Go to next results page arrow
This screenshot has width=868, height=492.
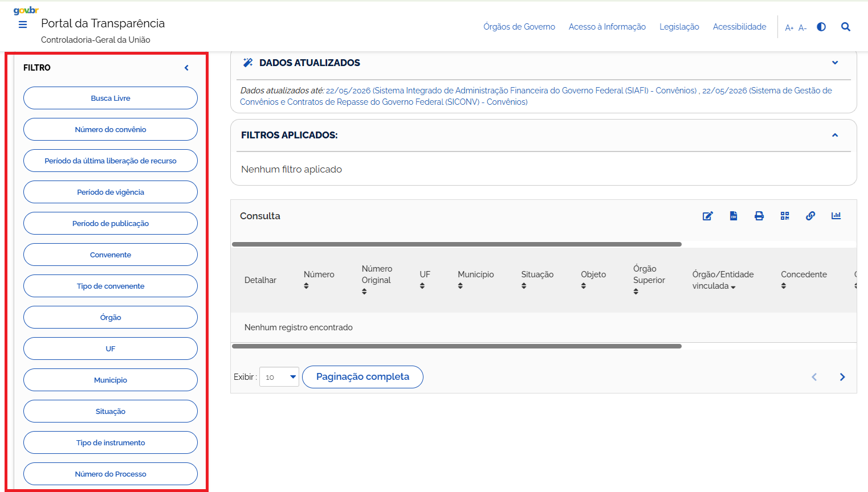pos(842,377)
